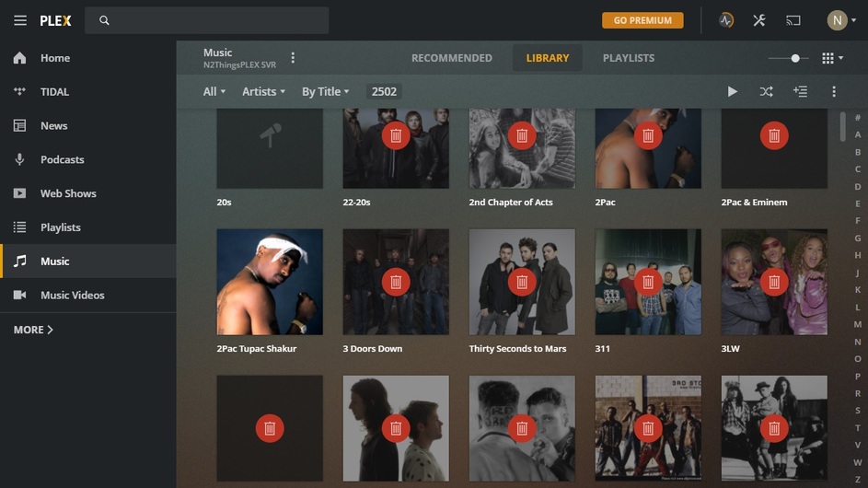Open Music library options menu
This screenshot has width=868, height=488.
click(293, 58)
